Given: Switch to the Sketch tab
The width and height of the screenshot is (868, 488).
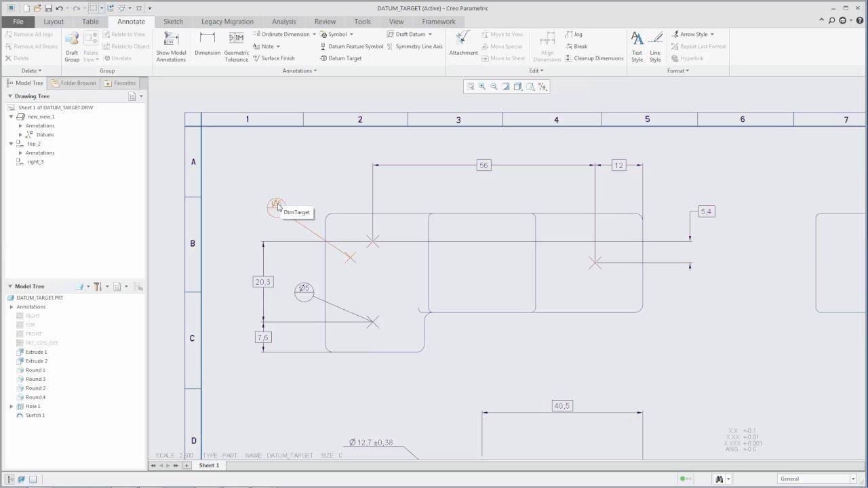Looking at the screenshot, I should pos(173,22).
